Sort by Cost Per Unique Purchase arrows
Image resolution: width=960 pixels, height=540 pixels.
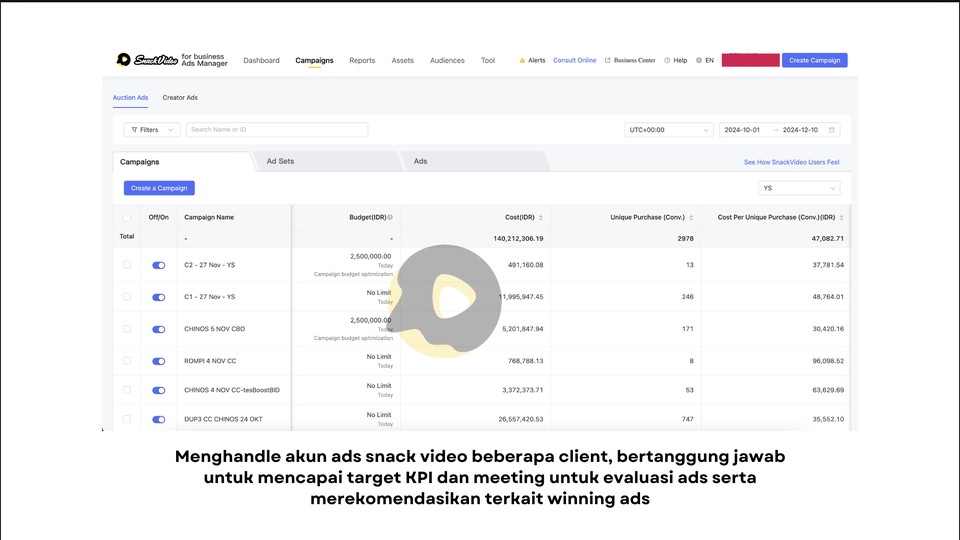[x=841, y=218]
